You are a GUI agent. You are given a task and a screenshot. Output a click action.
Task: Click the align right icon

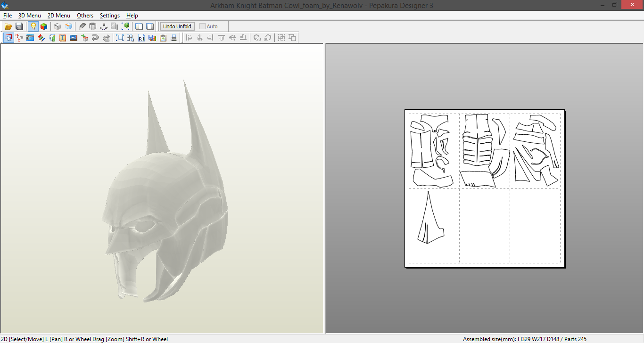pyautogui.click(x=211, y=38)
